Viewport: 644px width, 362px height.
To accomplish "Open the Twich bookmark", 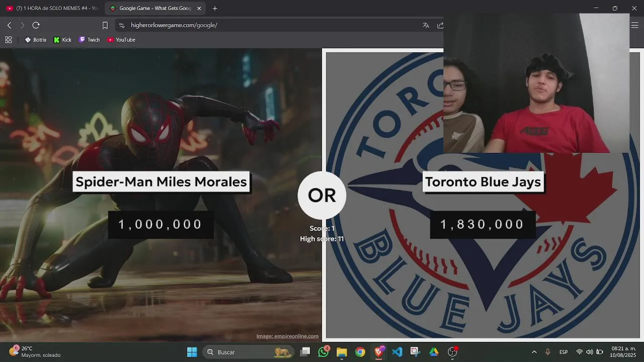I will 90,40.
